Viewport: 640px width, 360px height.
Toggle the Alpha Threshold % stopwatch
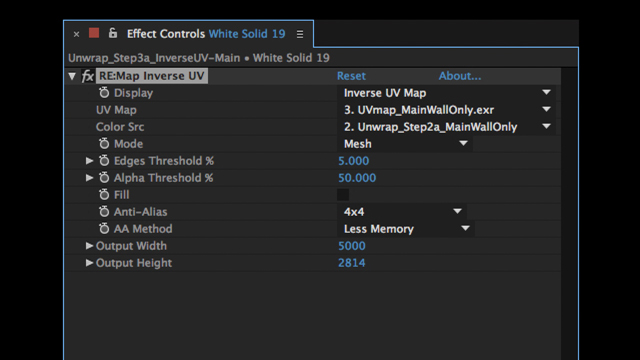click(104, 178)
